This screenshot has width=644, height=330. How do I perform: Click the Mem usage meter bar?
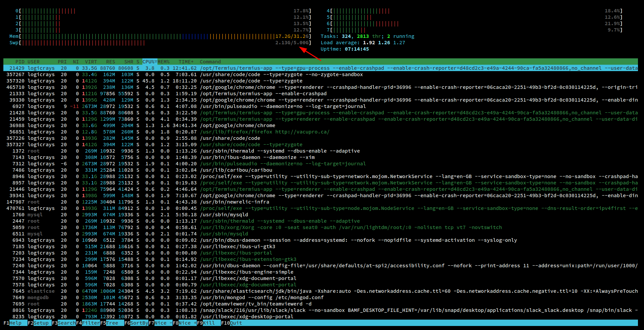pos(160,36)
